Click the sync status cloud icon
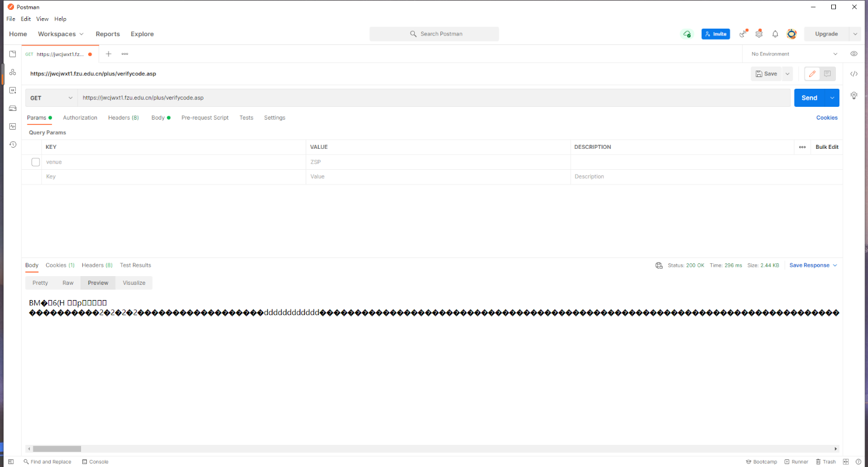Viewport: 868px width, 467px height. click(x=687, y=34)
